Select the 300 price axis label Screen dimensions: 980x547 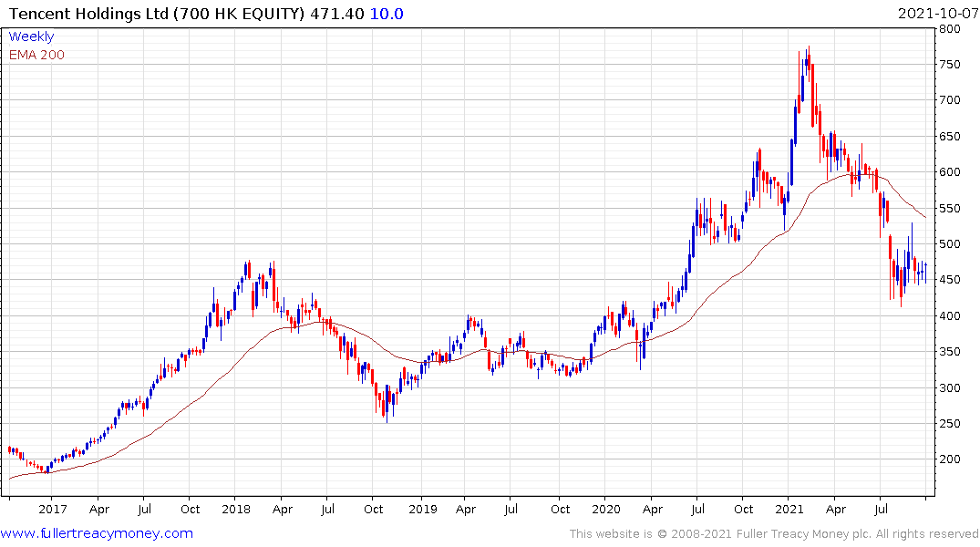pyautogui.click(x=949, y=387)
